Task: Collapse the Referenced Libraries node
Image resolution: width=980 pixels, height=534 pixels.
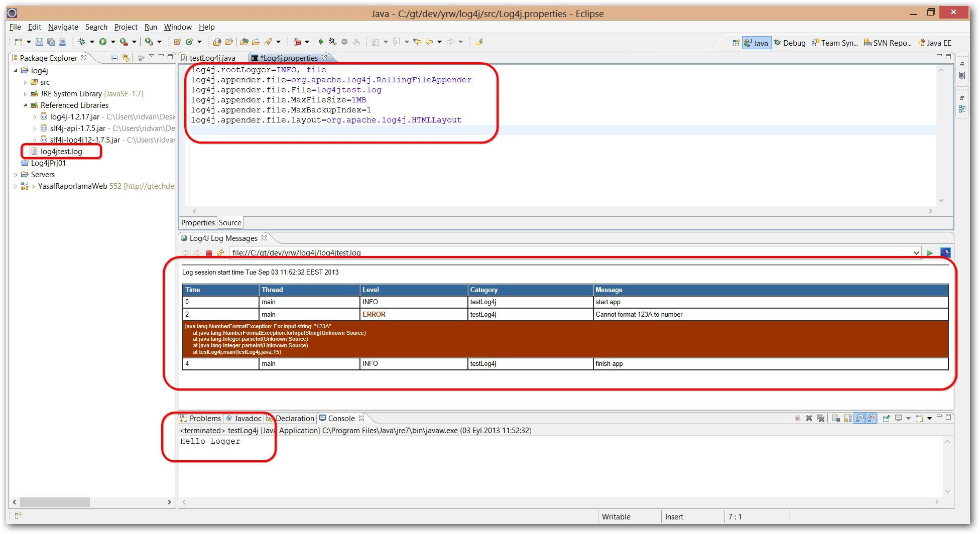Action: [x=25, y=105]
